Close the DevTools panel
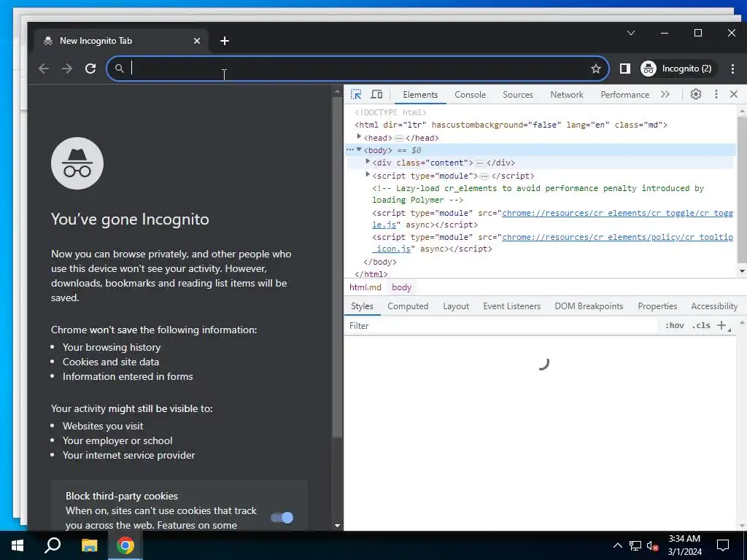 [734, 94]
